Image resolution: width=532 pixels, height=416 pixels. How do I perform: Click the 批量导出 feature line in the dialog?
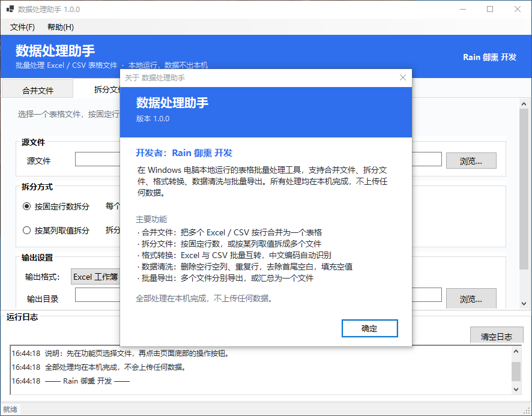225,279
